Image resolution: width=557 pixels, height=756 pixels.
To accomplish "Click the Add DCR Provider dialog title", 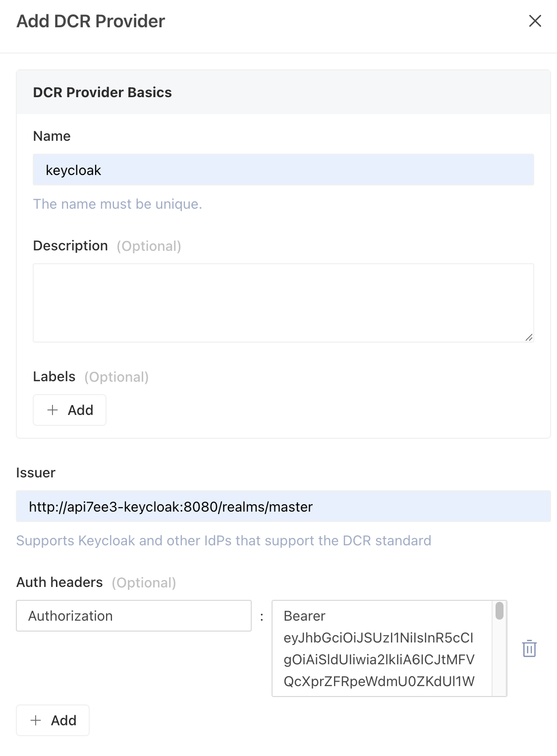I will [x=91, y=21].
